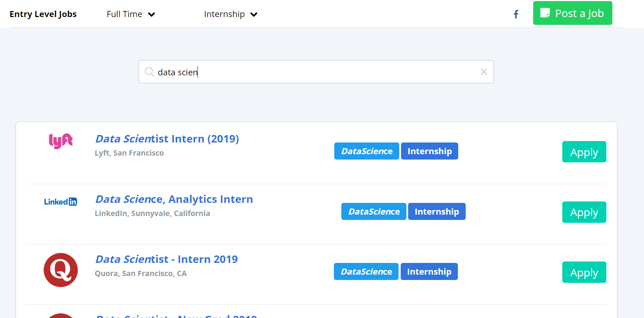Image resolution: width=644 pixels, height=318 pixels.
Task: Go to Entry Level Jobs home
Action: point(43,14)
